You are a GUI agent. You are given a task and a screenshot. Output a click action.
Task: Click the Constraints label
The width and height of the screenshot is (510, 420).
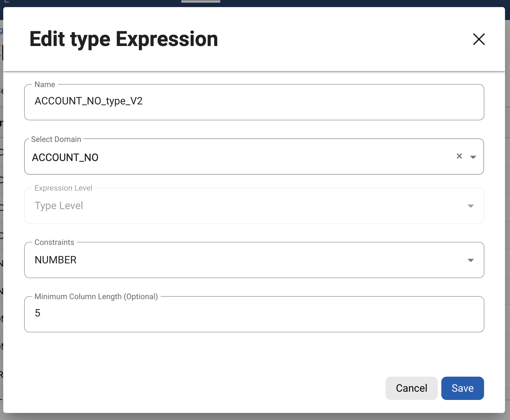pyautogui.click(x=54, y=242)
